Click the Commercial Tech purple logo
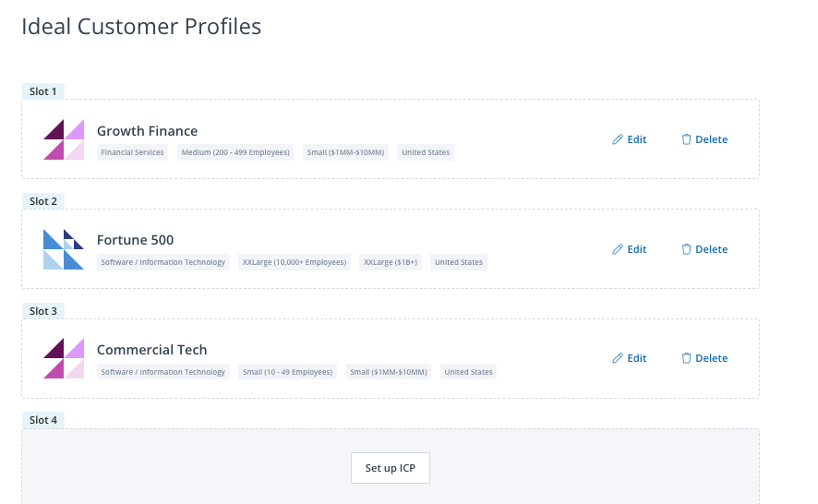818x504 pixels. click(64, 358)
